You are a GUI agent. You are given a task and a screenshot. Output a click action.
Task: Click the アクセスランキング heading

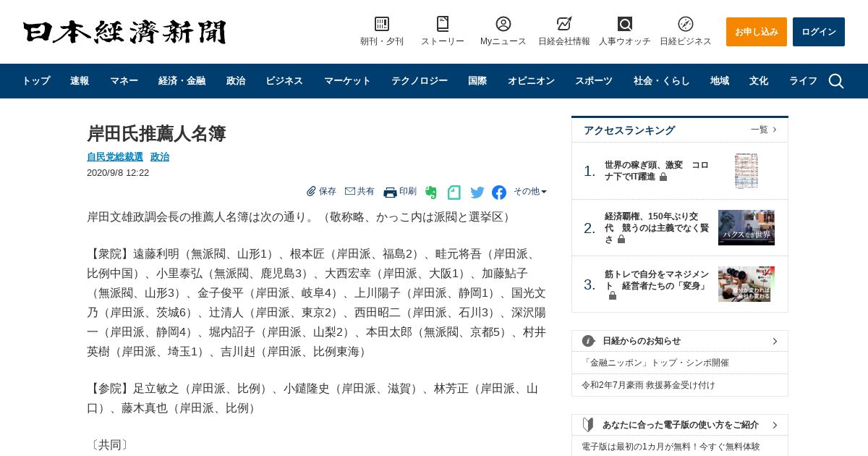click(629, 130)
